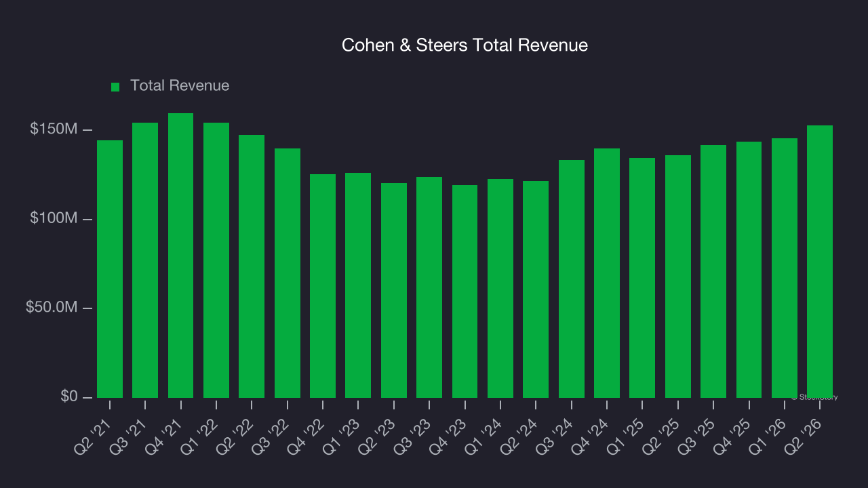This screenshot has width=868, height=488.
Task: Click the $150M y-axis label
Action: 54,129
